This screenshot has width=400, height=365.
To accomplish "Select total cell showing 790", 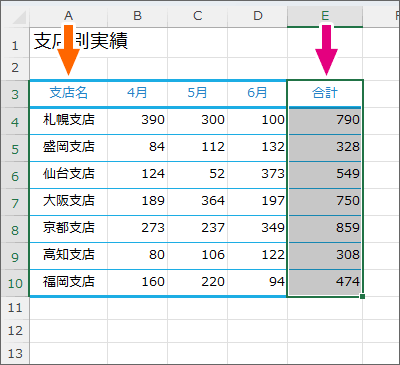I will coord(325,120).
